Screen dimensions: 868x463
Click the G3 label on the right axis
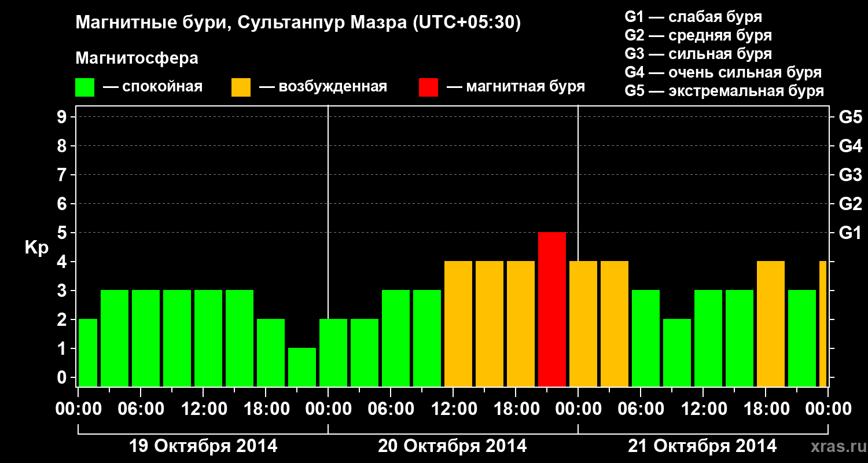pos(850,175)
